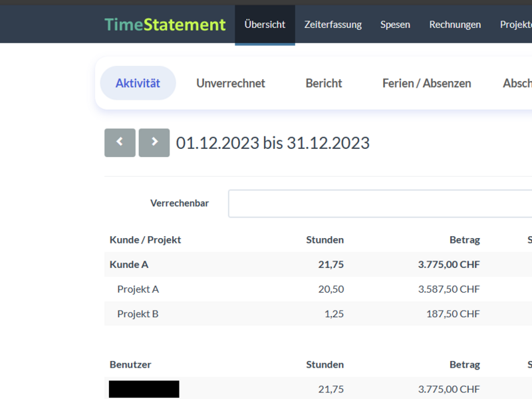This screenshot has height=399, width=532.
Task: Click the Betrag header in the Kunde table
Action: (x=464, y=239)
